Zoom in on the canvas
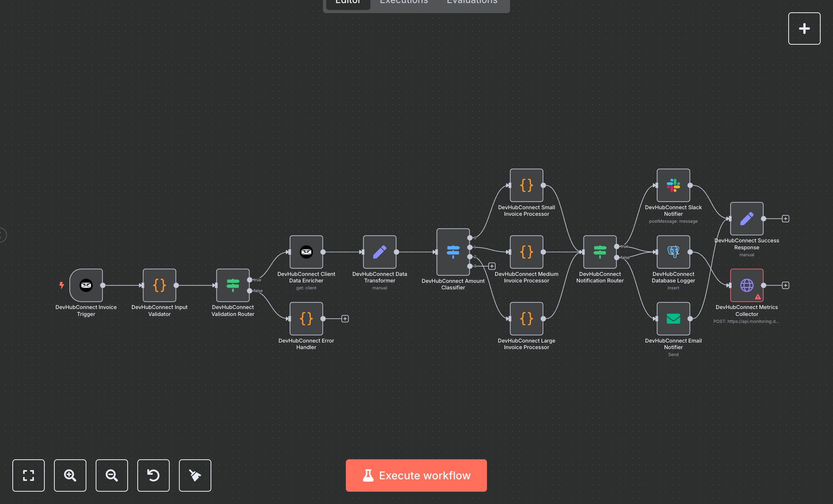This screenshot has height=504, width=833. click(70, 475)
